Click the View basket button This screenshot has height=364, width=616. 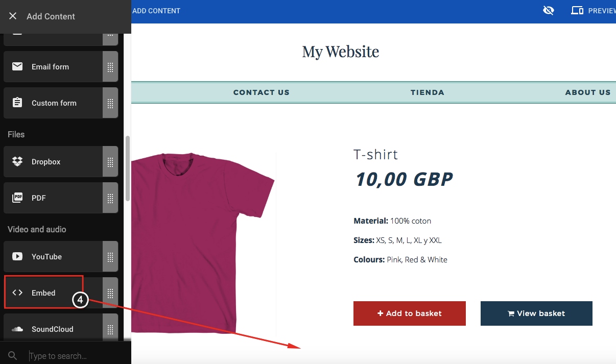tap(536, 313)
